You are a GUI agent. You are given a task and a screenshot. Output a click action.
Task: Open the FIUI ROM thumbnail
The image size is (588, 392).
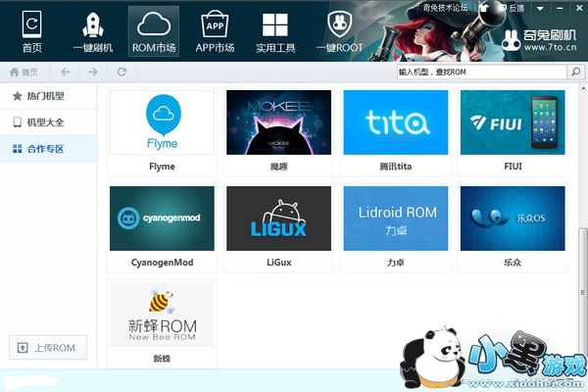point(513,122)
